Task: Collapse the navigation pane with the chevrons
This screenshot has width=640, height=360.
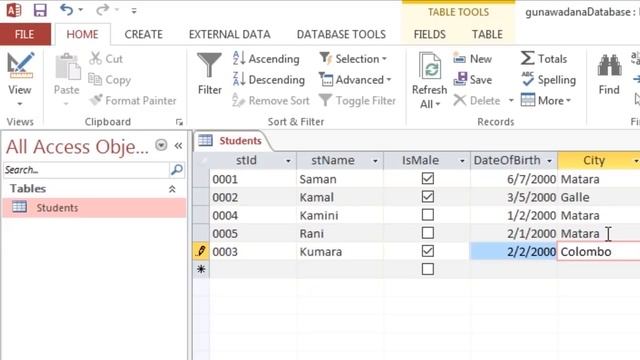Action: (x=178, y=145)
